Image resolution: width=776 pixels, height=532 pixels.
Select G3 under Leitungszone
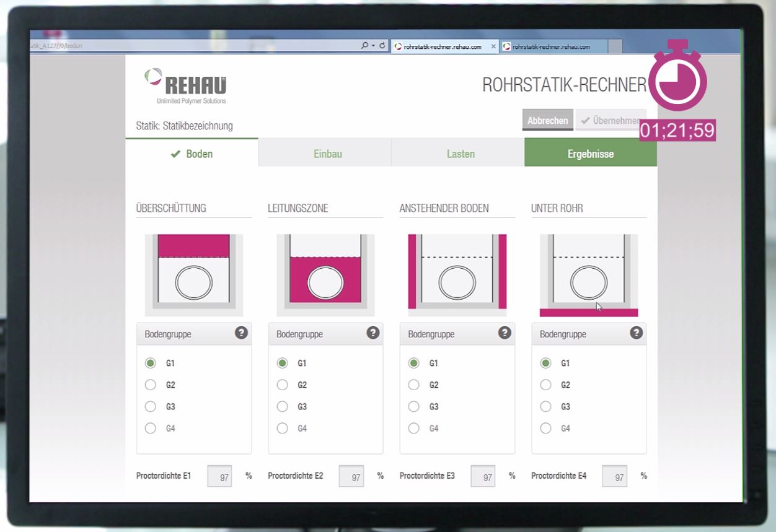coord(283,407)
